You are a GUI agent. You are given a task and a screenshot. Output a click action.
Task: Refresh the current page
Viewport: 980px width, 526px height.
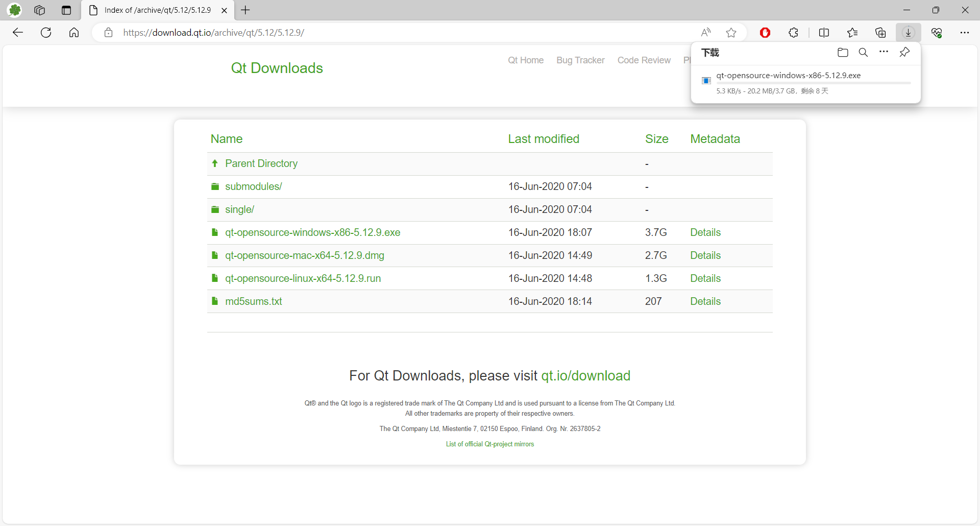click(x=46, y=33)
